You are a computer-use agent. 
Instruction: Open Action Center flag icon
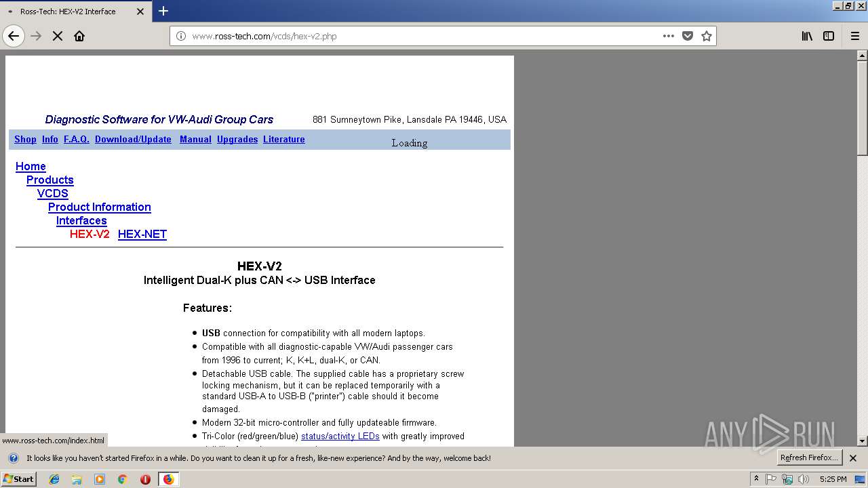(x=771, y=479)
